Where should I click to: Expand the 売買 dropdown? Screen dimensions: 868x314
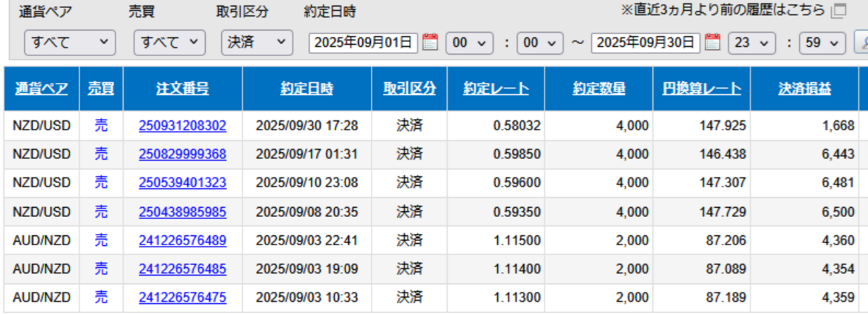[169, 43]
